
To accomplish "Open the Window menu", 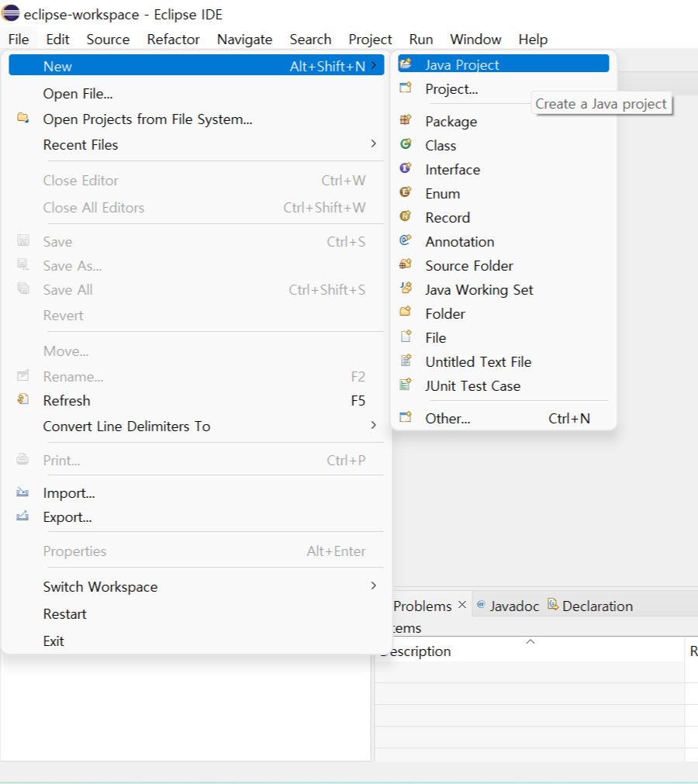I will click(x=475, y=40).
